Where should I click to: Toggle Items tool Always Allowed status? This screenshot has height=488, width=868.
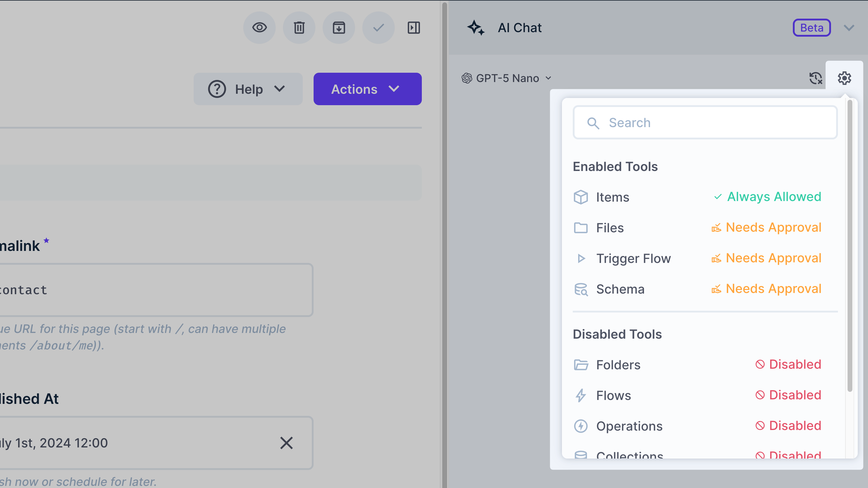point(767,197)
